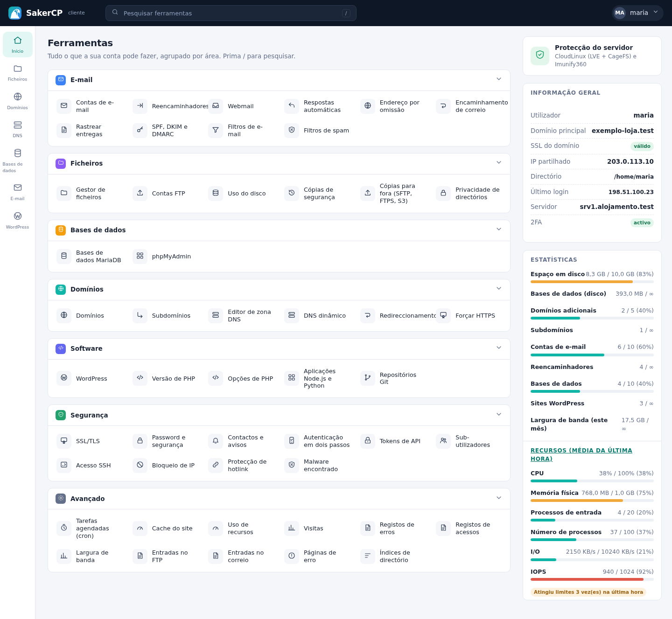Screen dimensions: 672x619
Task: Open the maria user account dropdown
Action: (637, 13)
